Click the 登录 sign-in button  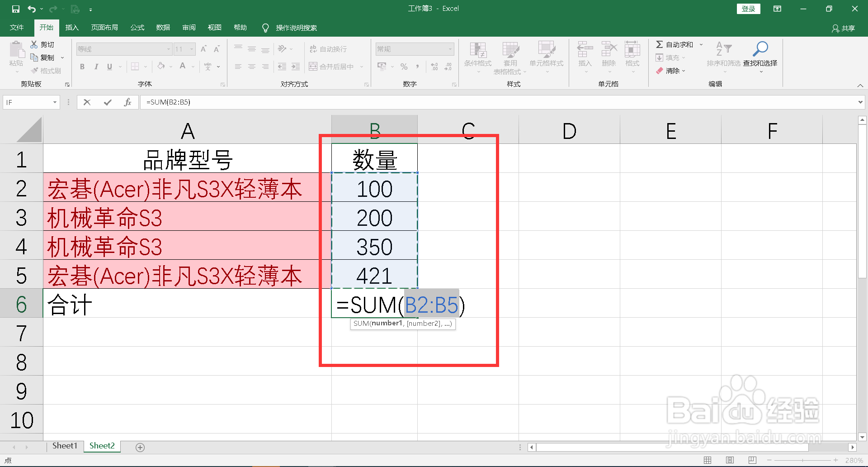tap(748, 9)
